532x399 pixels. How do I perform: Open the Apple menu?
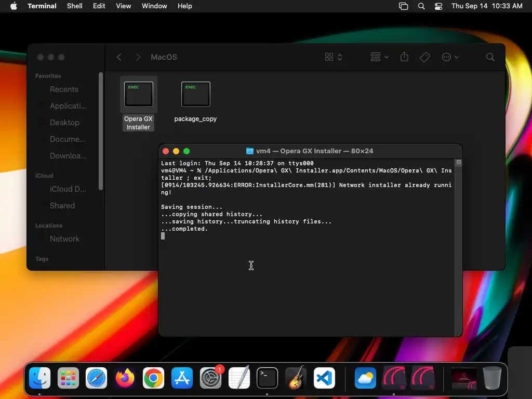[x=14, y=6]
